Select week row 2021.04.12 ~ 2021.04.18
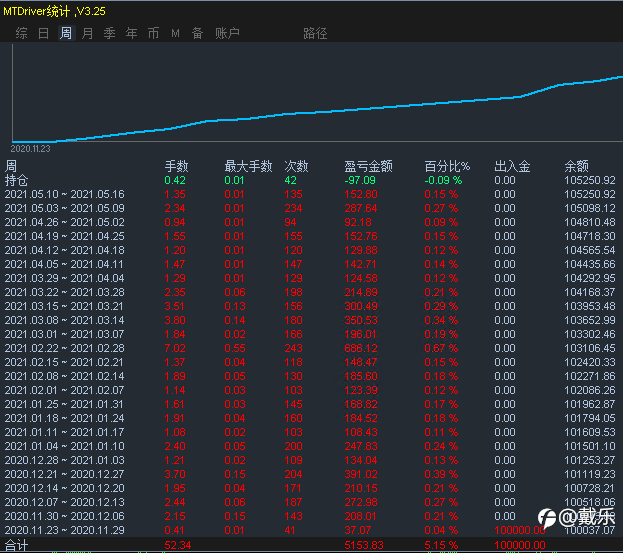Viewport: 623px width, 553px height. click(x=64, y=250)
